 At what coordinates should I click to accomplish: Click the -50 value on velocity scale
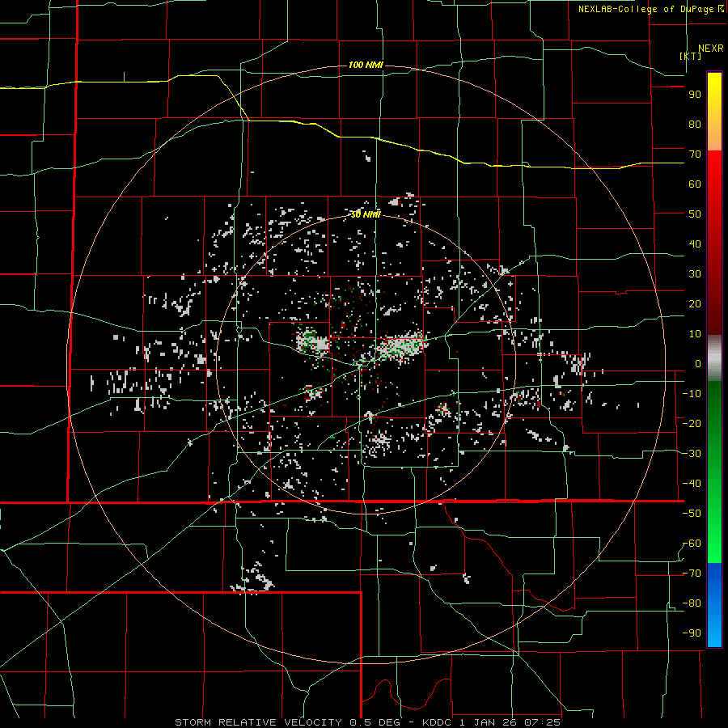(x=692, y=514)
